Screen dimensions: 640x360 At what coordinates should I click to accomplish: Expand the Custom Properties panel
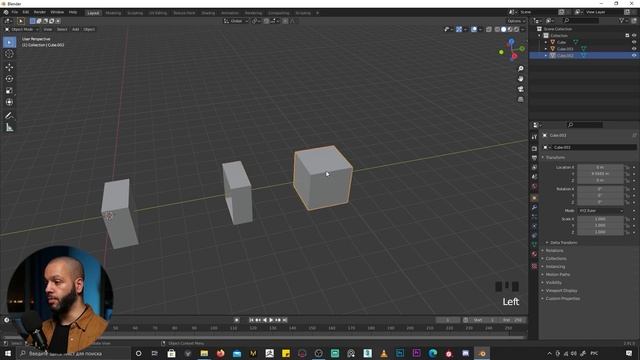pyautogui.click(x=562, y=298)
